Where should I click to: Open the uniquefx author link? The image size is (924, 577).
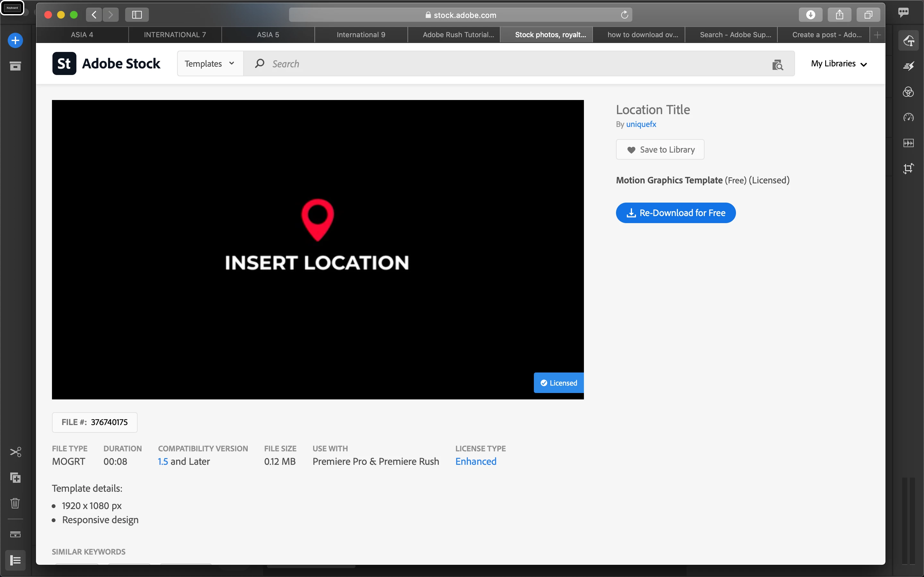click(641, 124)
